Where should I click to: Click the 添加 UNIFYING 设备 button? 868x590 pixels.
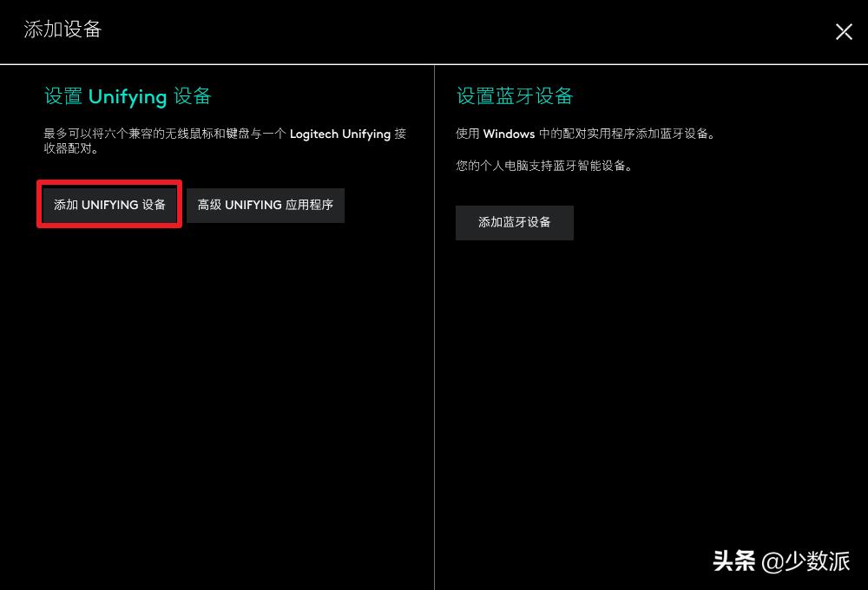tap(109, 205)
